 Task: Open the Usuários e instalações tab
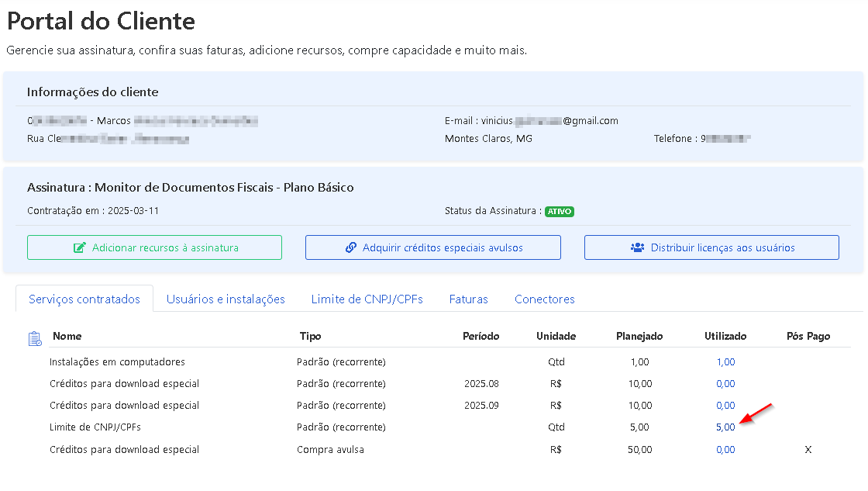click(226, 299)
